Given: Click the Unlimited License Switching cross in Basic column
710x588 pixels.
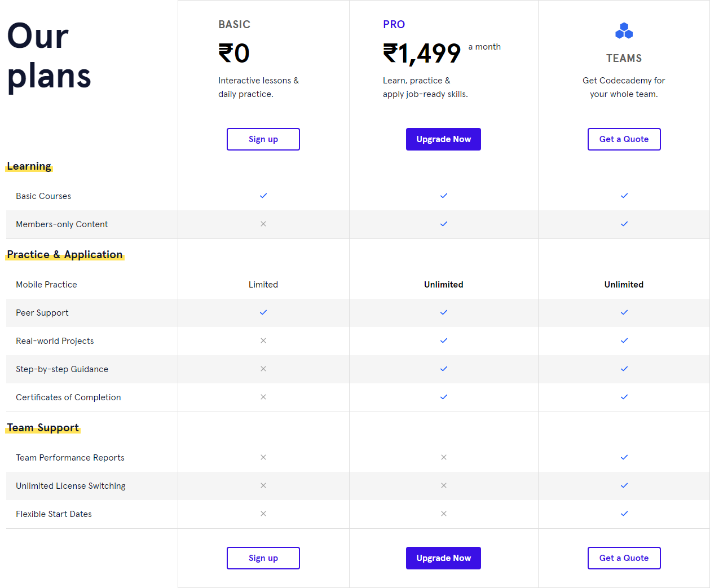Looking at the screenshot, I should coord(263,485).
